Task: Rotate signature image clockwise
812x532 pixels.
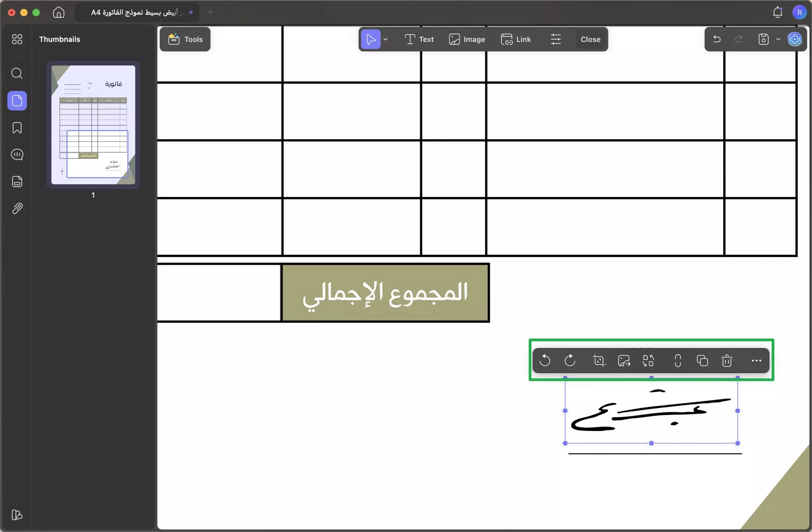Action: click(x=570, y=361)
